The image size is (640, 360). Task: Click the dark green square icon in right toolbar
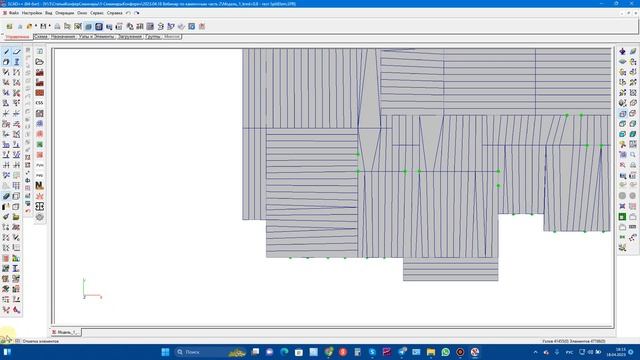pyautogui.click(x=622, y=216)
